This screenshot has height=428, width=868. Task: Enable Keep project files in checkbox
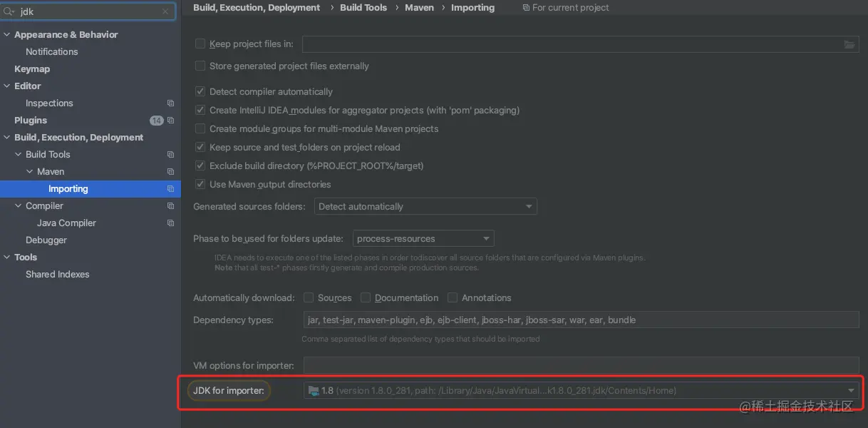pyautogui.click(x=200, y=44)
